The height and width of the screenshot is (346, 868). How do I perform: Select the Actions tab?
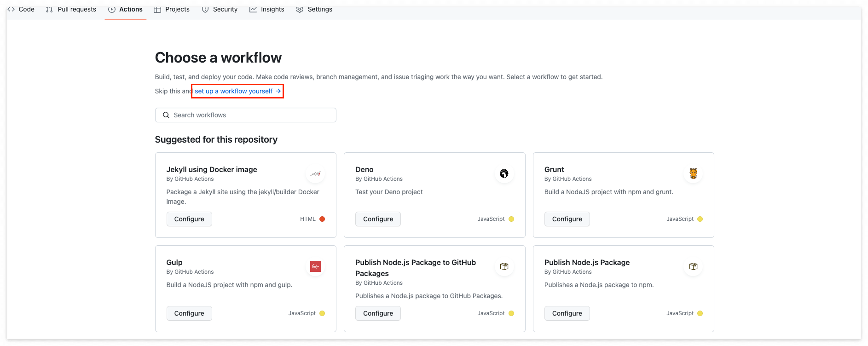[125, 9]
